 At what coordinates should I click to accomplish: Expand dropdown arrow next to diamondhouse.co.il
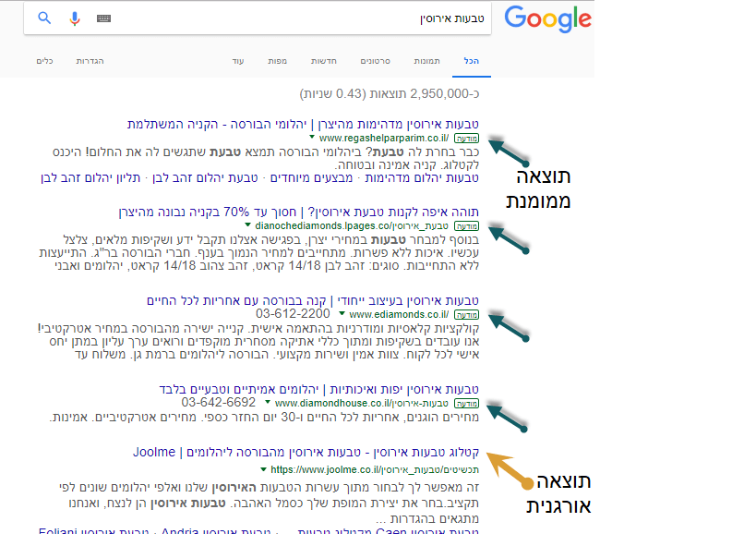[268, 402]
